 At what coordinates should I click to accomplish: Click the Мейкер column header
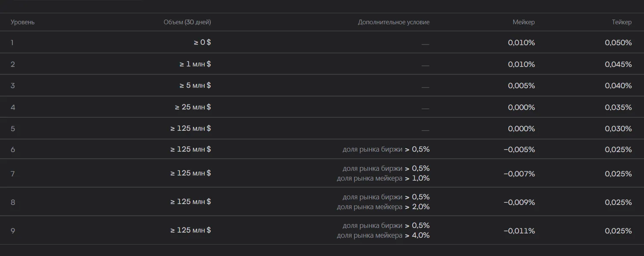[524, 22]
